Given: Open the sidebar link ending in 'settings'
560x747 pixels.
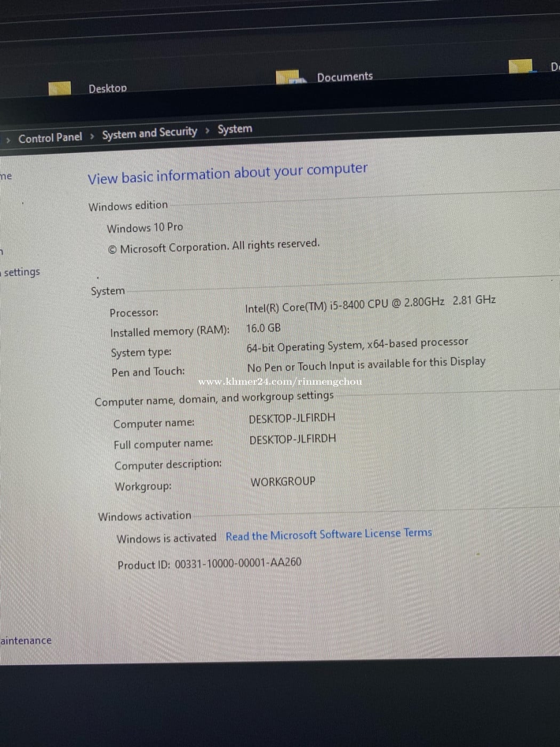Looking at the screenshot, I should [21, 272].
